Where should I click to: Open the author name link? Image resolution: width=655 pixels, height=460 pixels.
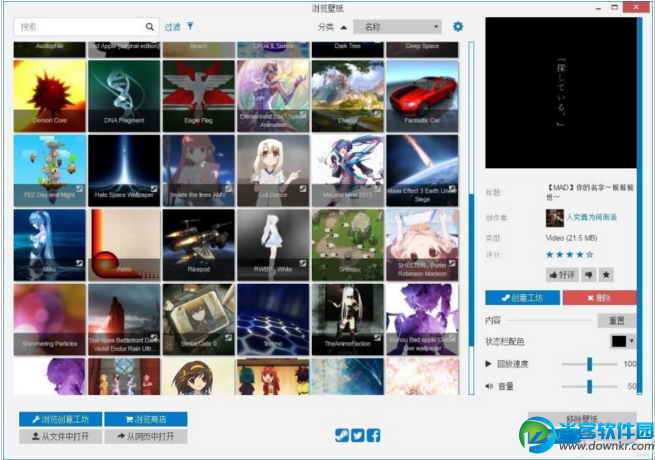(591, 217)
